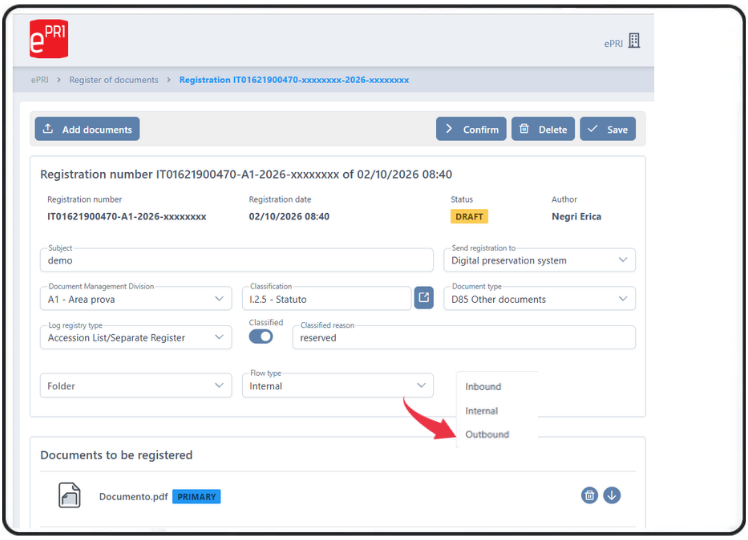Image resolution: width=748 pixels, height=540 pixels.
Task: Choose Outbound from flow type list
Action: click(487, 435)
